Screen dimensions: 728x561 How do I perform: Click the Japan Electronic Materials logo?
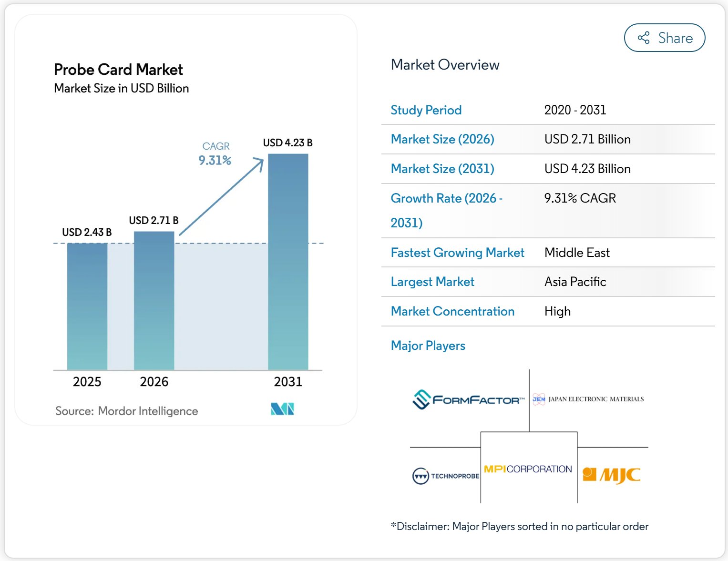pos(588,399)
